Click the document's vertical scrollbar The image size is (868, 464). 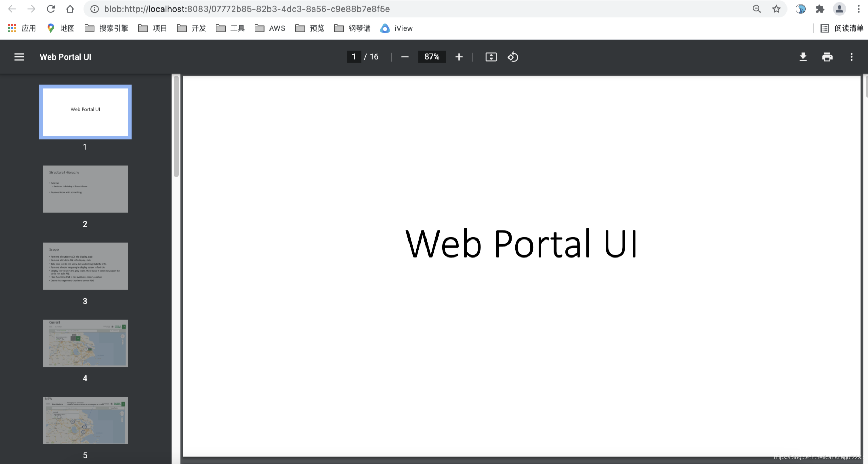[x=866, y=86]
